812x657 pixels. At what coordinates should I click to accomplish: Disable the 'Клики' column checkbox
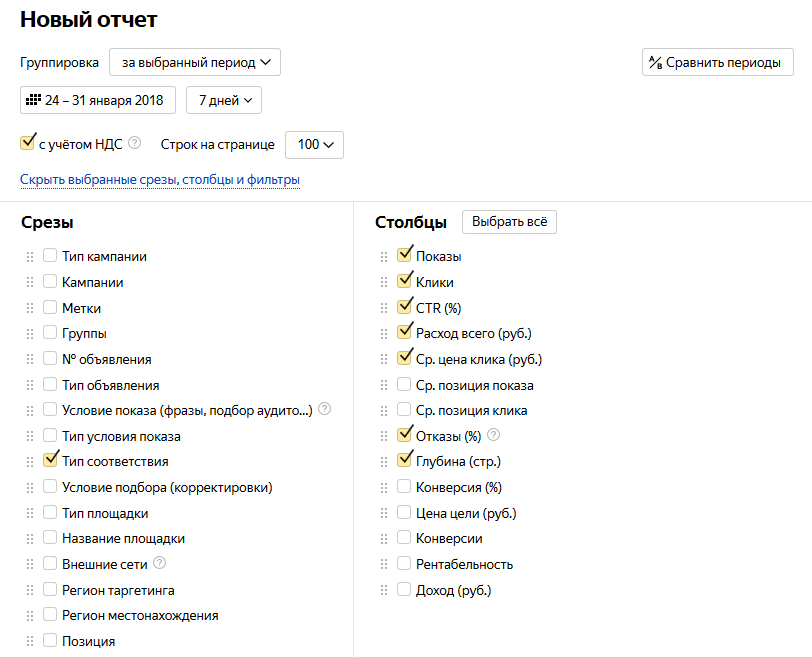(404, 280)
